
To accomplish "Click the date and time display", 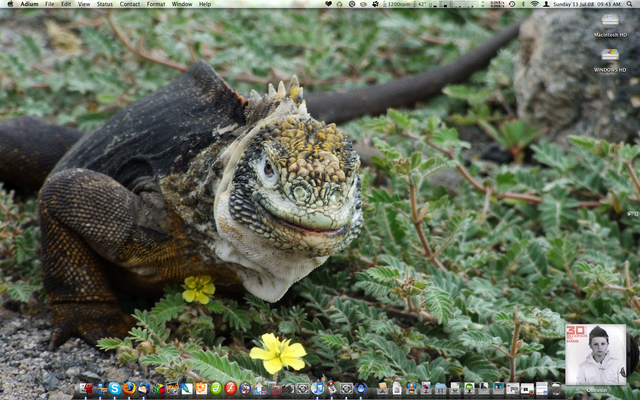I will pyautogui.click(x=587, y=4).
